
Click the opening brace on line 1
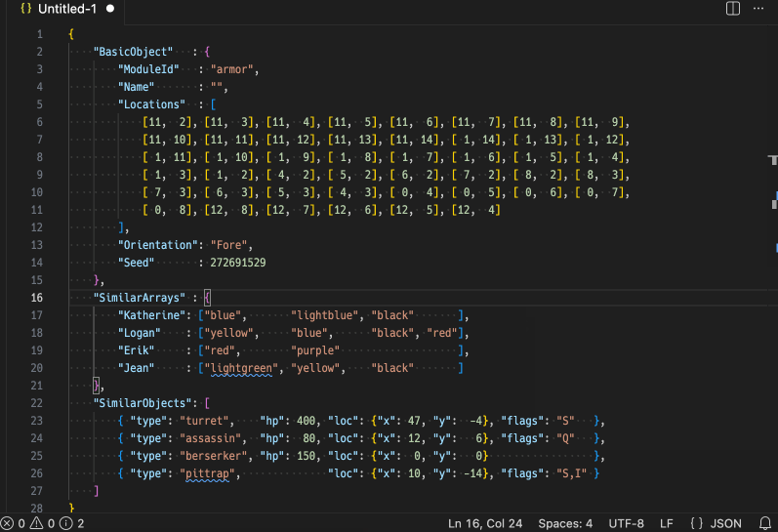71,34
